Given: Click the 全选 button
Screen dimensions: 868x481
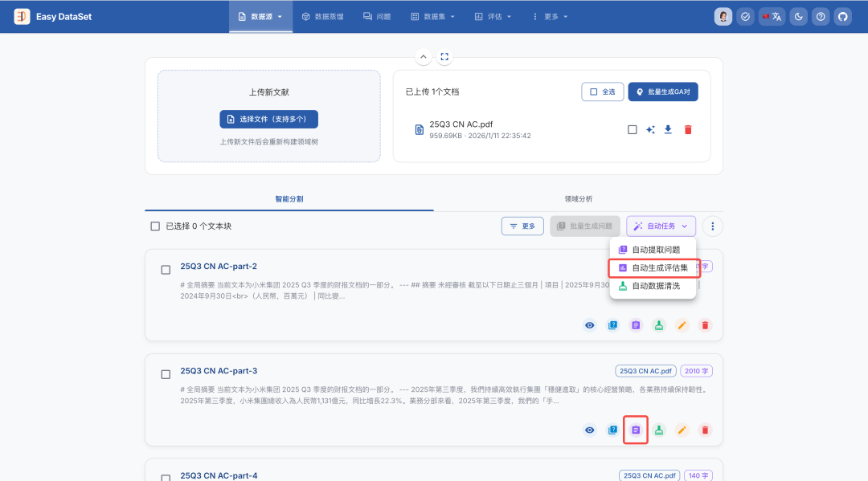Looking at the screenshot, I should point(602,92).
